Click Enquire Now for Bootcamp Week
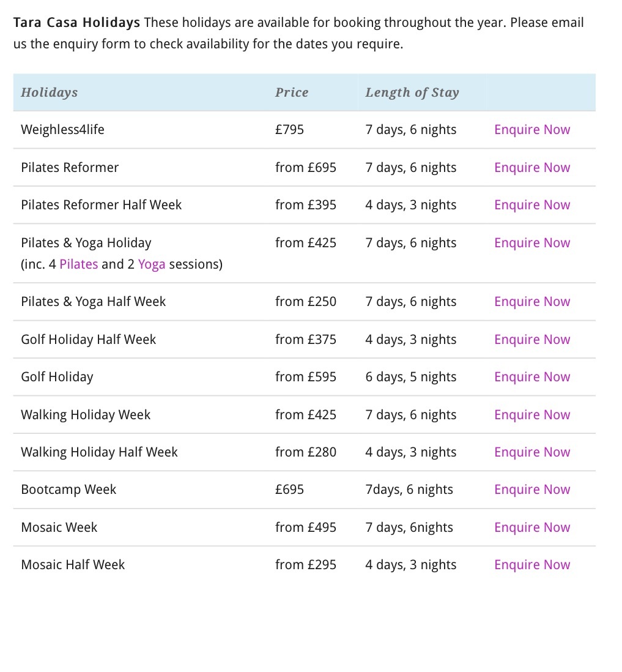Viewport: 622px width, 672px height. tap(531, 490)
